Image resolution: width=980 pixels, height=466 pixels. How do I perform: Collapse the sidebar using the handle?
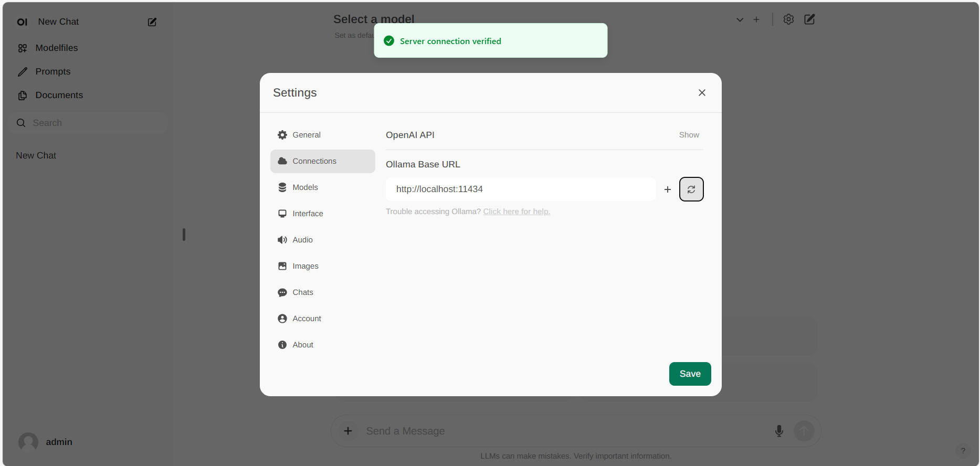coord(184,234)
